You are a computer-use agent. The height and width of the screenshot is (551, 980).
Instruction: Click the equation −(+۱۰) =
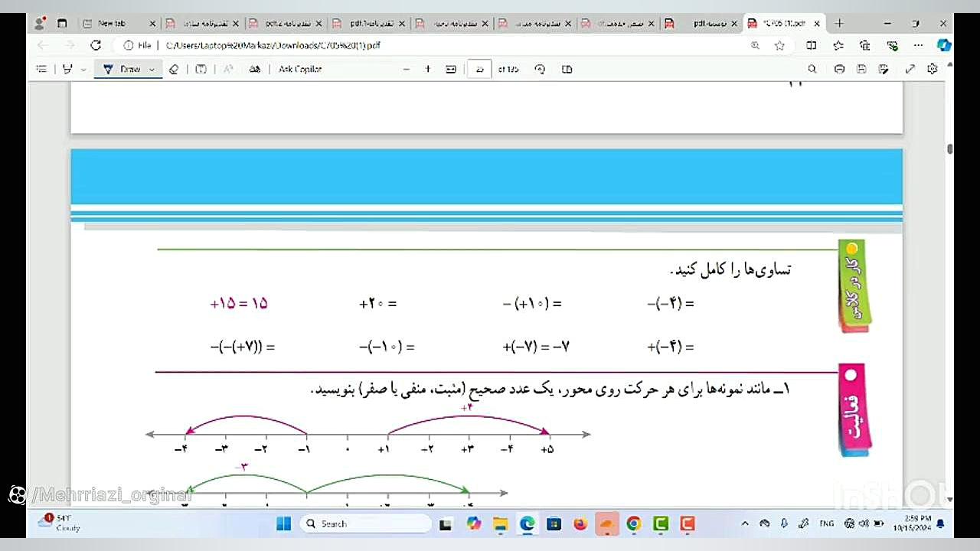pos(532,303)
